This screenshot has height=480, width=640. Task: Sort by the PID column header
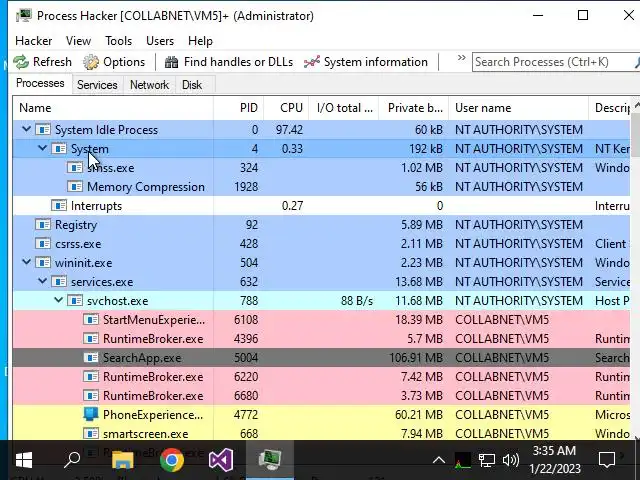click(x=239, y=108)
